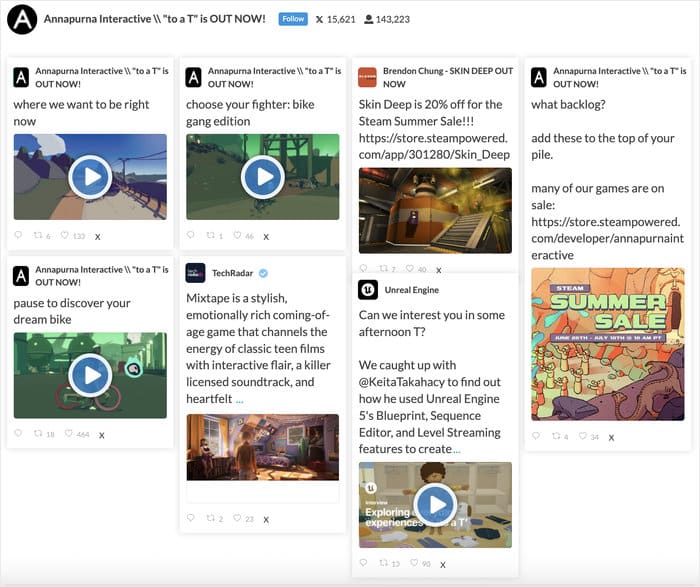
Task: Click the 'Can we interest you in some afternoon T?' text
Action: (x=432, y=323)
